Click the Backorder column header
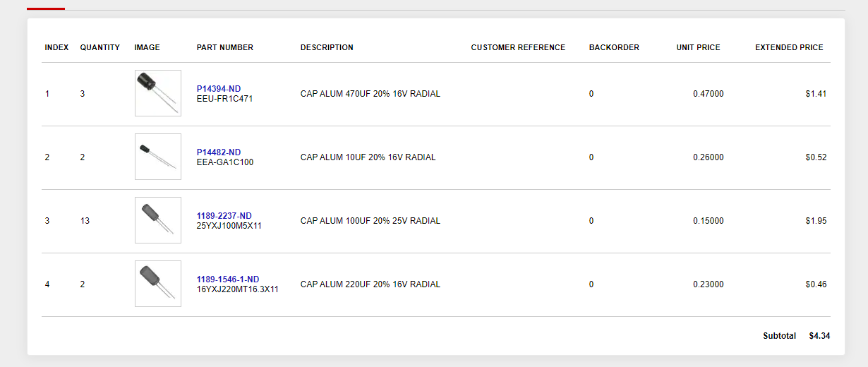The width and height of the screenshot is (868, 367). 614,48
